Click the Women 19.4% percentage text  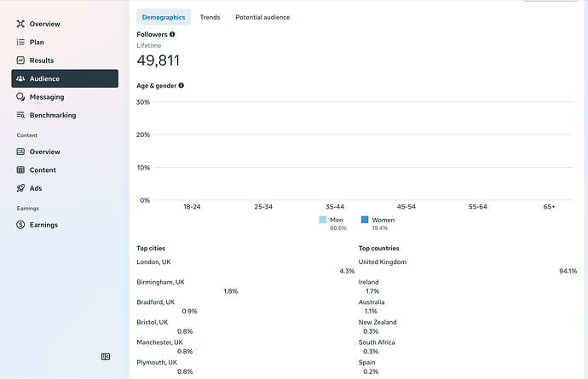coord(380,228)
